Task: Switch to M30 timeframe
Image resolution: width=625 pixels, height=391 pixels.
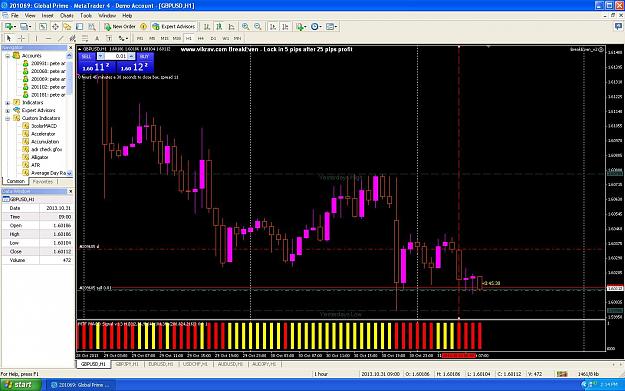Action: [x=177, y=38]
